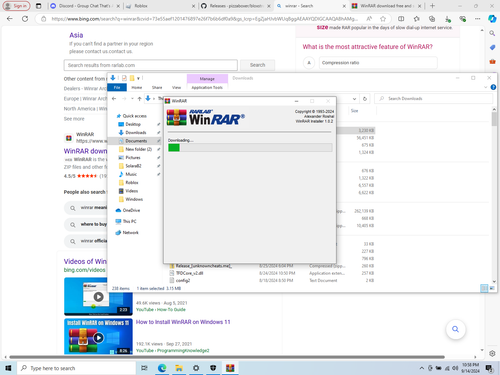This screenshot has height=375, width=500.
Task: Open Edge tab actions menu icon
Action: 39,6
